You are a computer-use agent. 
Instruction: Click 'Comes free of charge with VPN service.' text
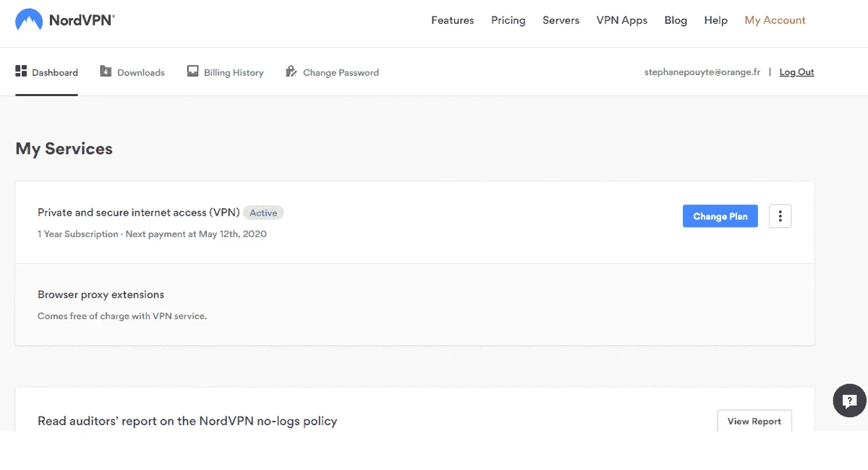(x=122, y=316)
